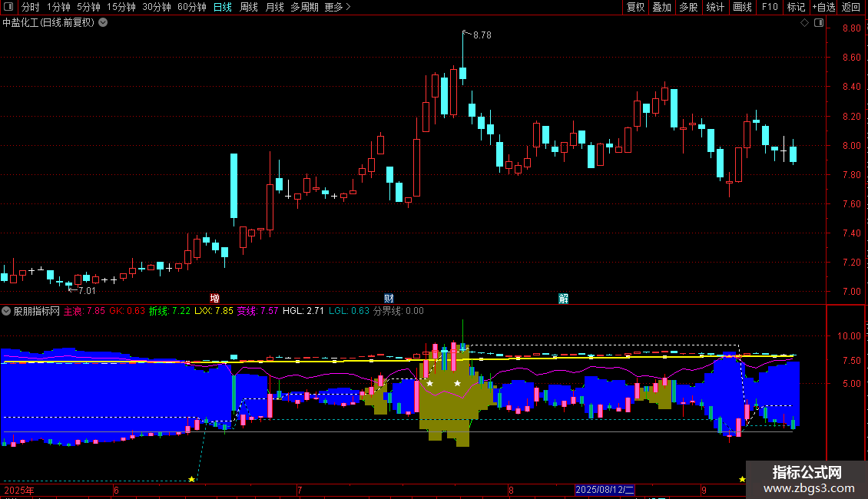Toggle the left sidebar panel icon
This screenshot has width=868, height=499.
[x=8, y=7]
